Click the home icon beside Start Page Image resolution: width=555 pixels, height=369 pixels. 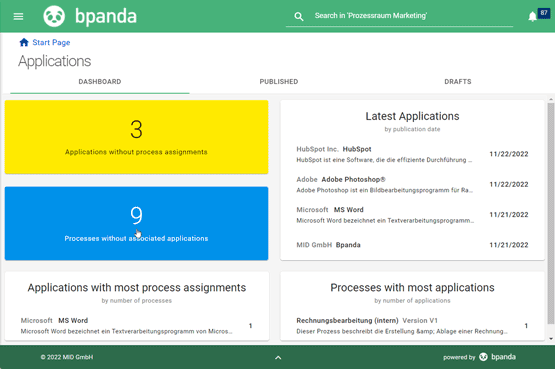click(x=24, y=42)
